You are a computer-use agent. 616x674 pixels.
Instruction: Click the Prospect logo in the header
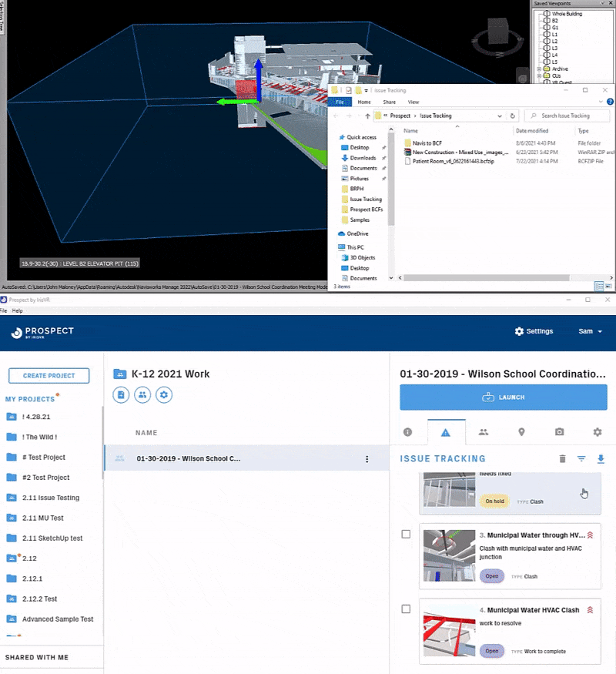[42, 332]
